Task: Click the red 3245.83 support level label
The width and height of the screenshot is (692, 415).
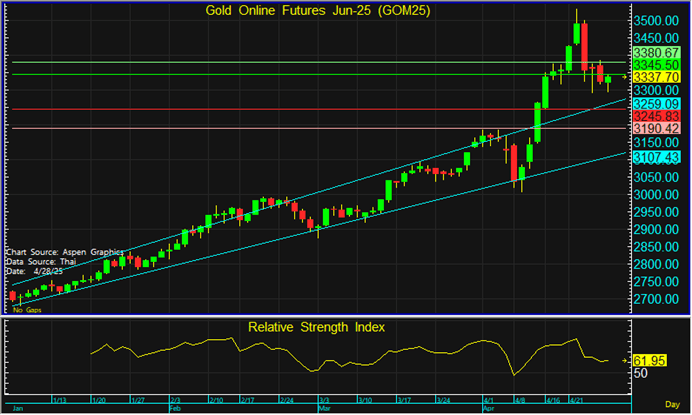Action: point(657,116)
